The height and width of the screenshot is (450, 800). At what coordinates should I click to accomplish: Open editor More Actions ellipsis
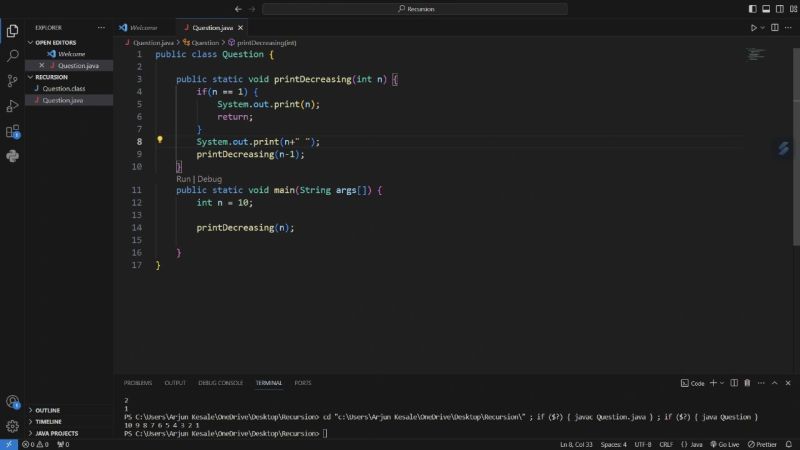(788, 28)
